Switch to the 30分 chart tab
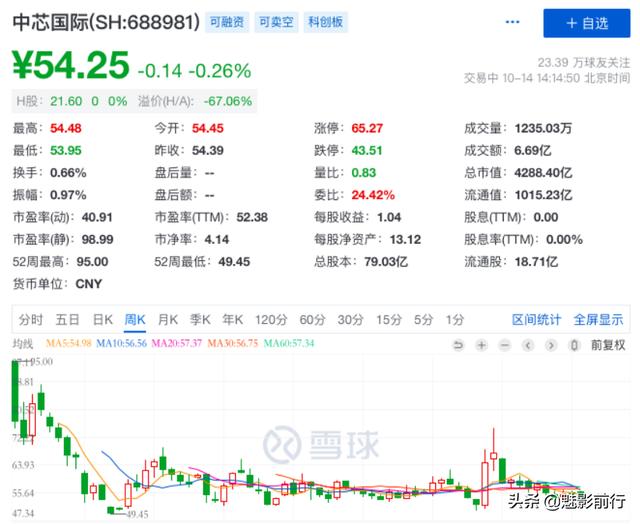Image resolution: width=640 pixels, height=524 pixels. 350,320
